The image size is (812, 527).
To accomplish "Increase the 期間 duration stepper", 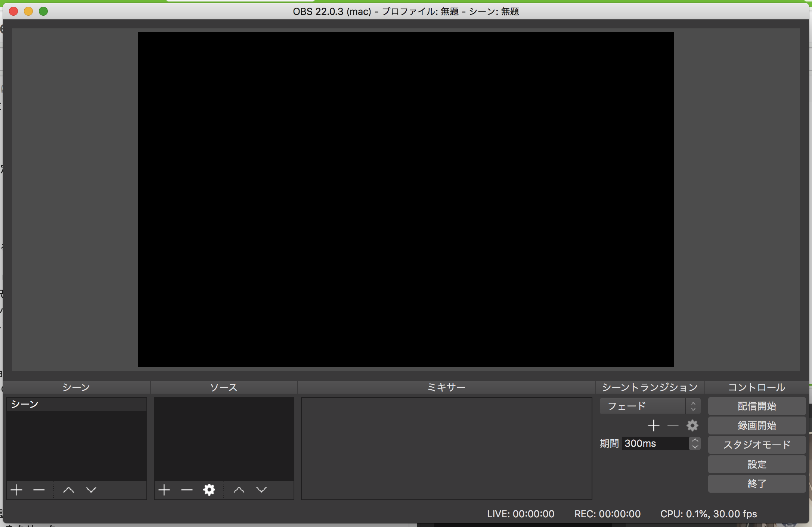I will 695,440.
